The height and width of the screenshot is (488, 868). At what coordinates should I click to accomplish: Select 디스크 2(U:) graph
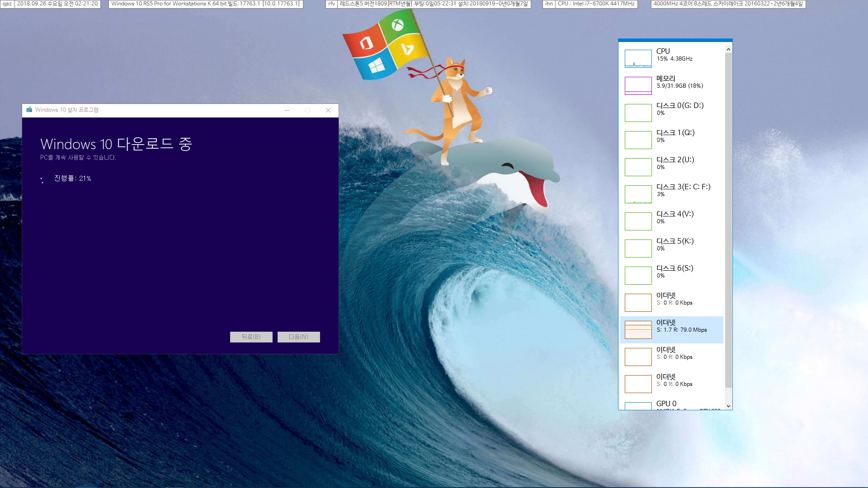pos(638,167)
